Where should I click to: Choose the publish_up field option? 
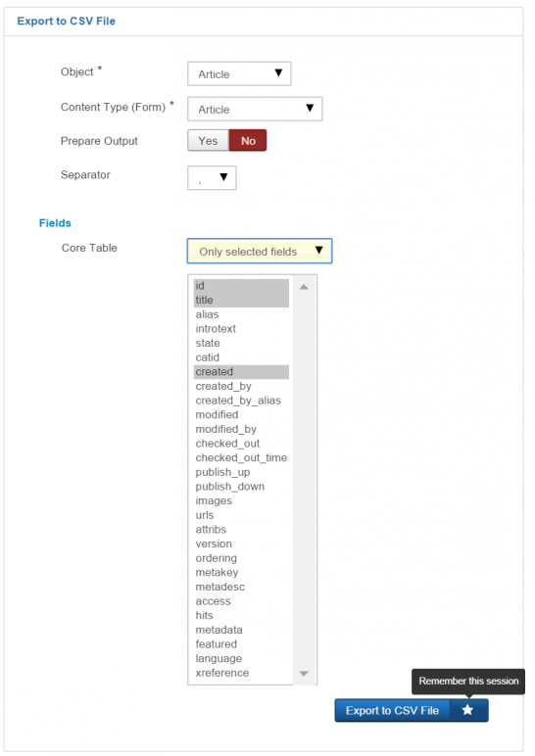click(241, 472)
